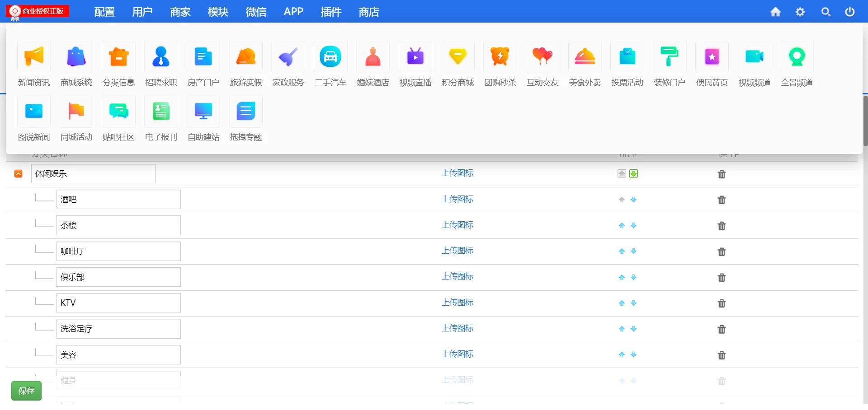Click the 咖啡厅 category name field

(118, 252)
